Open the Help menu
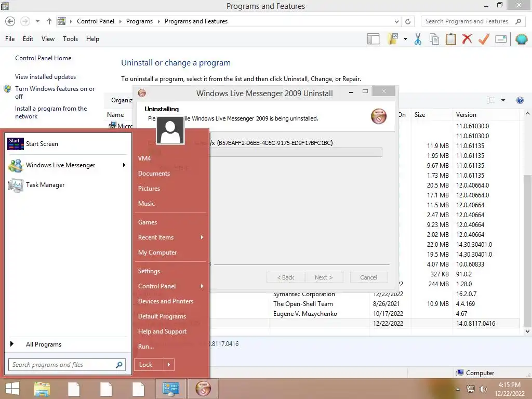Screen dimensions: 532x399 click(92, 39)
